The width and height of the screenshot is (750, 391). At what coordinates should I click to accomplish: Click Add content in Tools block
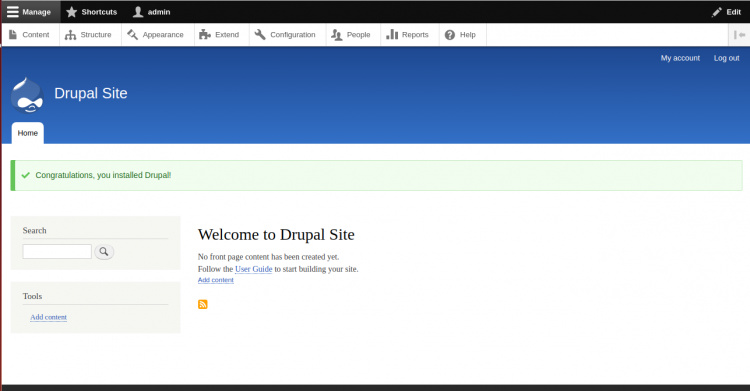pyautogui.click(x=48, y=317)
